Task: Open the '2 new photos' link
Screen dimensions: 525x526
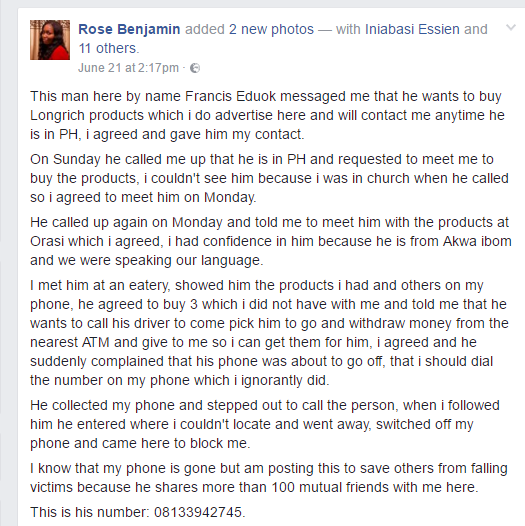Action: click(x=271, y=30)
